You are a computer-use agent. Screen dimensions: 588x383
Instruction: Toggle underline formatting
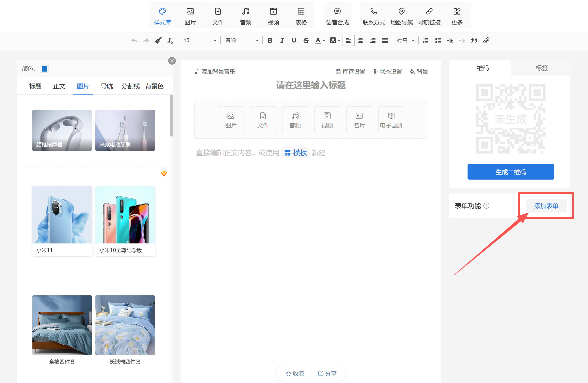tap(294, 40)
